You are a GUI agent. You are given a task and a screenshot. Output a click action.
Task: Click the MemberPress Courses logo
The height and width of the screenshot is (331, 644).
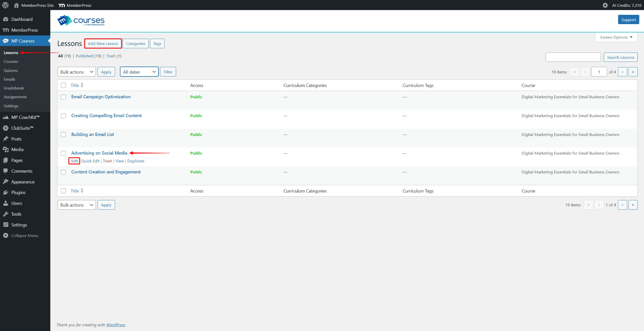coord(81,20)
